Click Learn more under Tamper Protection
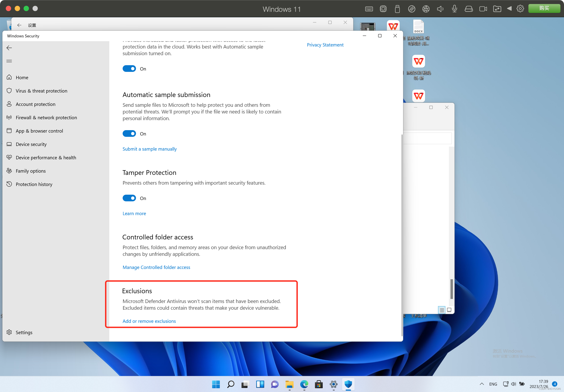Image resolution: width=564 pixels, height=392 pixels. pos(134,214)
